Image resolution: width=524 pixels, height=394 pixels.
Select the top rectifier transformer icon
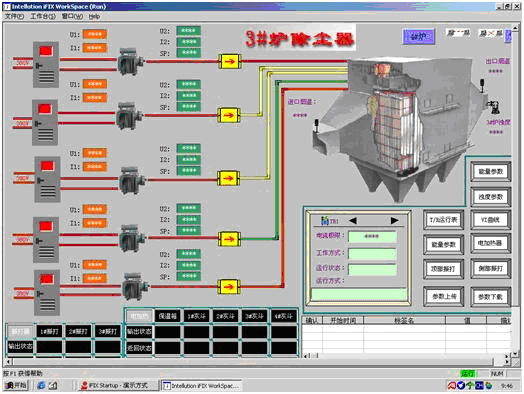click(x=130, y=62)
